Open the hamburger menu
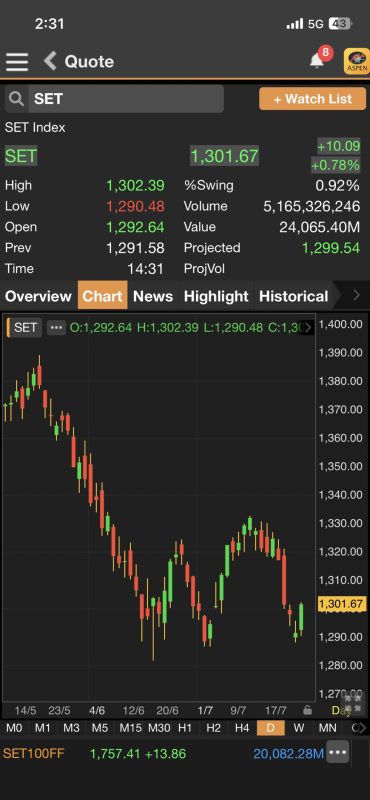This screenshot has height=800, width=370. [17, 61]
